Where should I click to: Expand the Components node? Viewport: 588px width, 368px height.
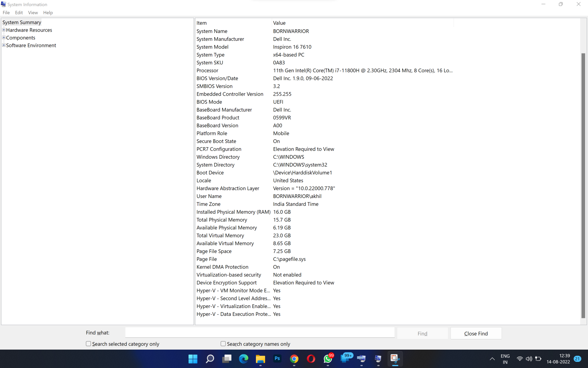click(4, 37)
